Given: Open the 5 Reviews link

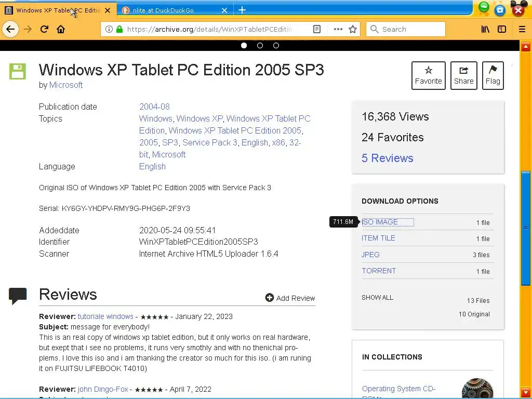Looking at the screenshot, I should pos(388,158).
